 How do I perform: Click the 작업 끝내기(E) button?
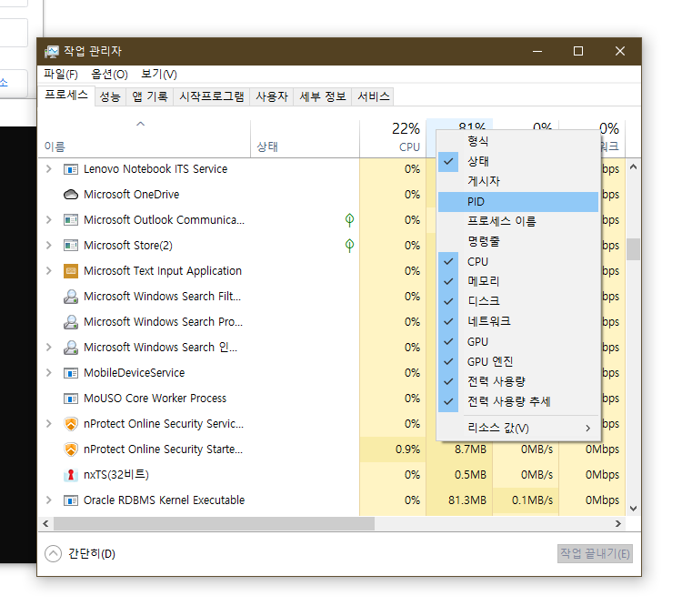(595, 554)
